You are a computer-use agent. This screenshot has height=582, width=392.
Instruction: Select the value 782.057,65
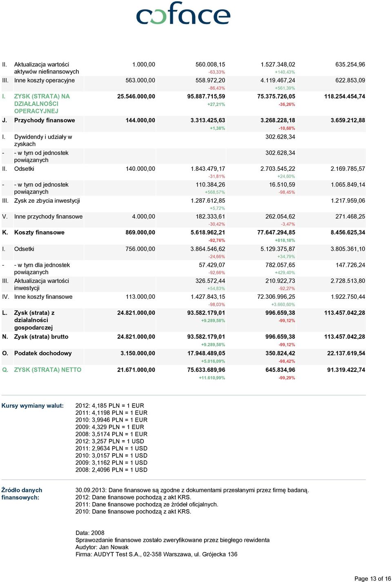(280, 265)
